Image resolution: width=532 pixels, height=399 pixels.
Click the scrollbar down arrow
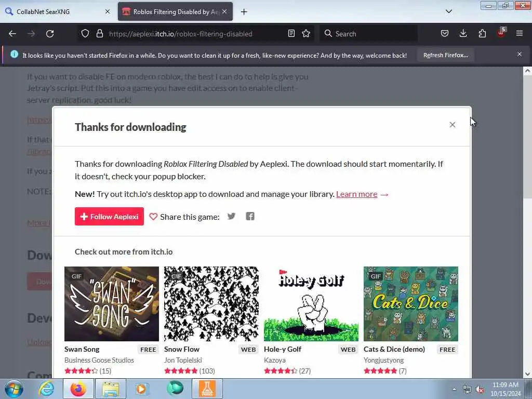[527, 374]
